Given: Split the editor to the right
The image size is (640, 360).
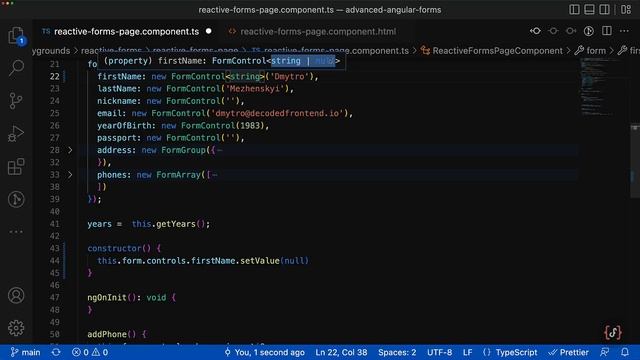Looking at the screenshot, I should click(607, 31).
